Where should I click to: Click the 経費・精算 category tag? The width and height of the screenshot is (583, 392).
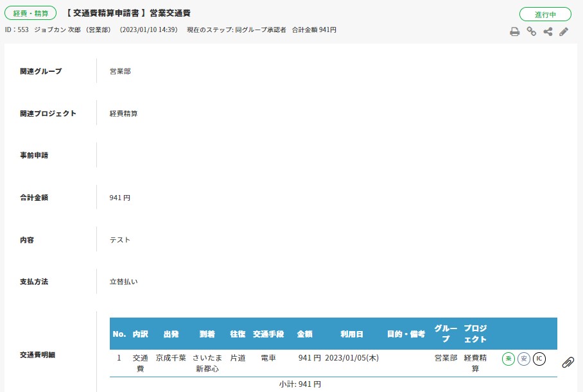tap(31, 13)
